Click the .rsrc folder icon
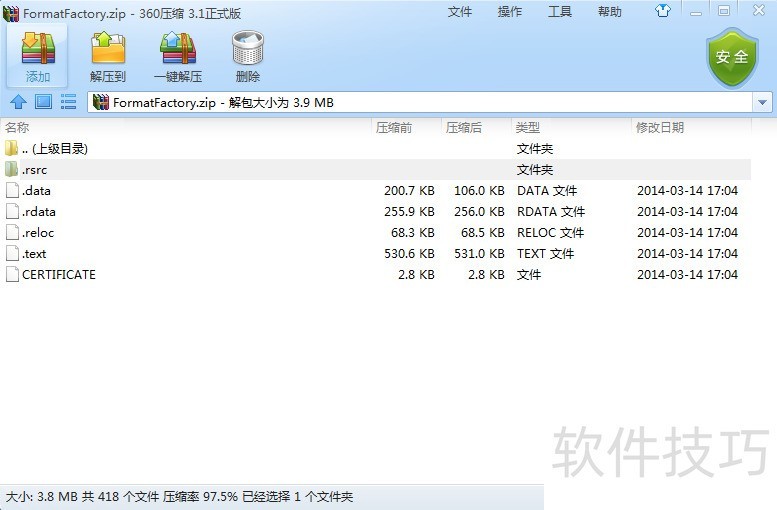 11,169
